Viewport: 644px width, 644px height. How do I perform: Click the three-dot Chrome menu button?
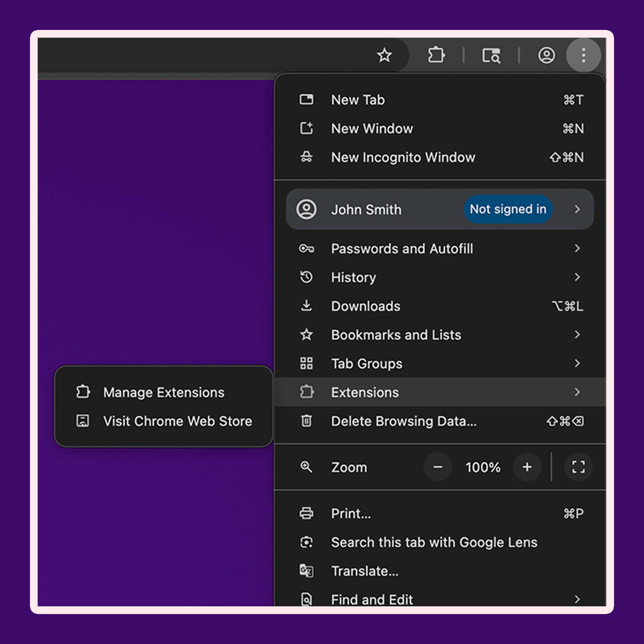point(583,55)
